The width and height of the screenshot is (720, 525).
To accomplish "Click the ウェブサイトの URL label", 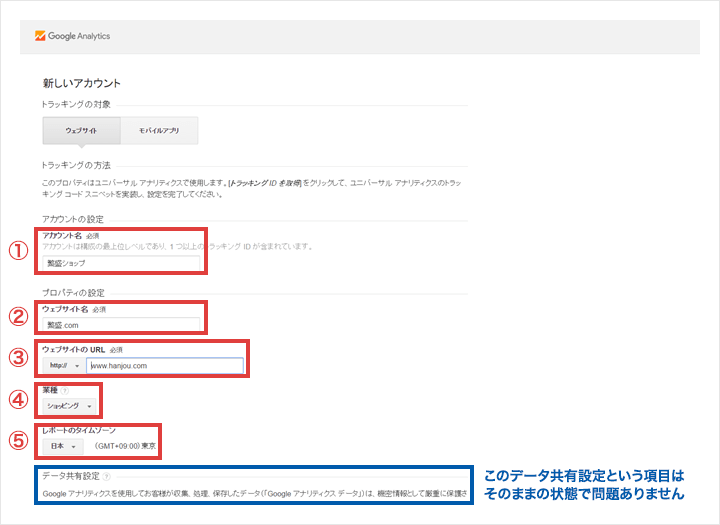I will tap(73, 350).
